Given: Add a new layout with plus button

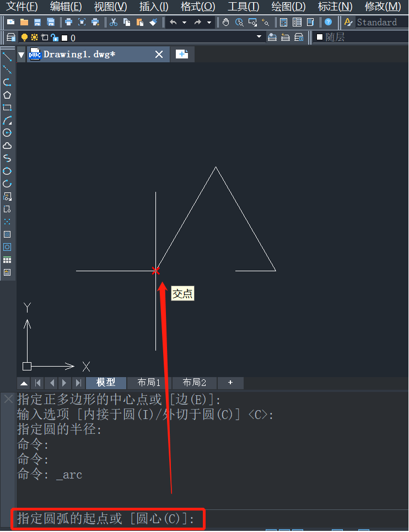Looking at the screenshot, I should pos(230,383).
